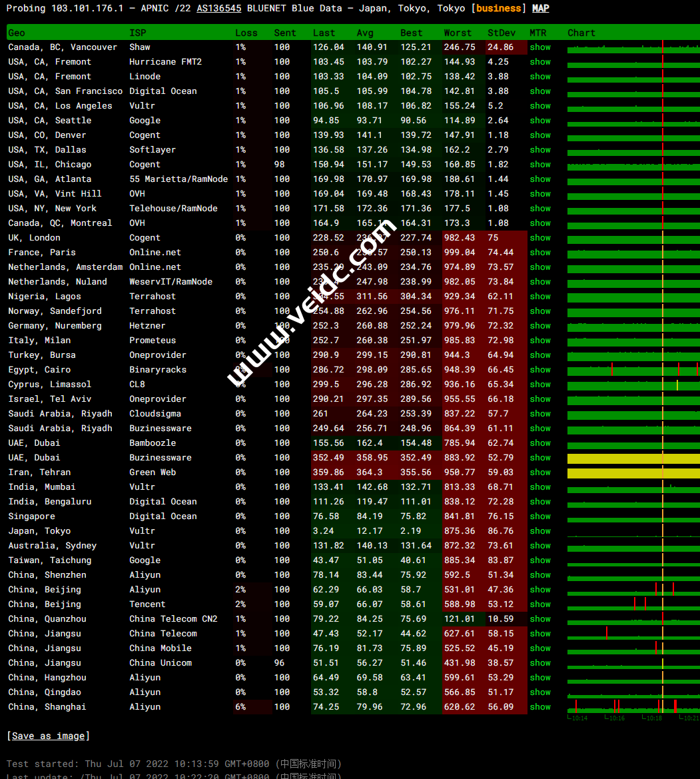Open the MAP link in header
700x779 pixels.
tap(541, 9)
